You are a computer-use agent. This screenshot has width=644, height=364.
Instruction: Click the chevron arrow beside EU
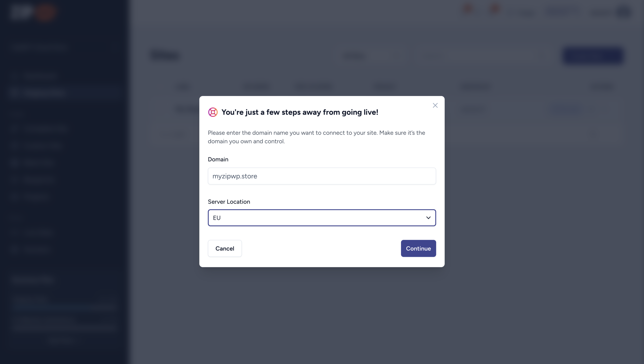[x=428, y=218]
